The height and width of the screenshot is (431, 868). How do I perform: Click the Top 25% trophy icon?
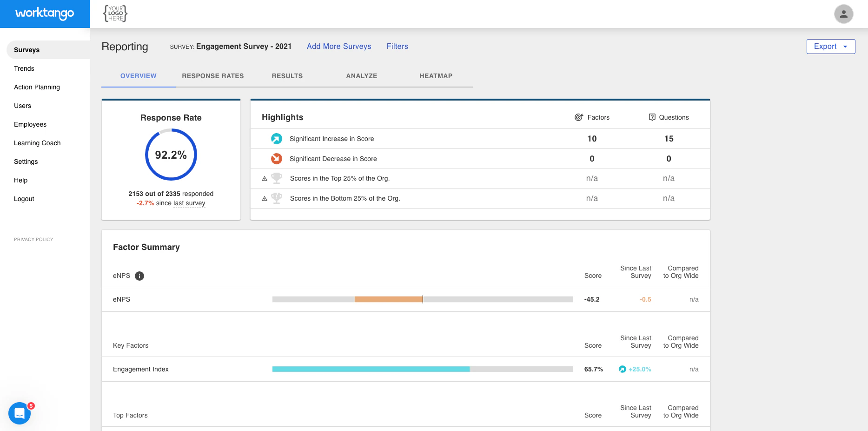pyautogui.click(x=277, y=178)
